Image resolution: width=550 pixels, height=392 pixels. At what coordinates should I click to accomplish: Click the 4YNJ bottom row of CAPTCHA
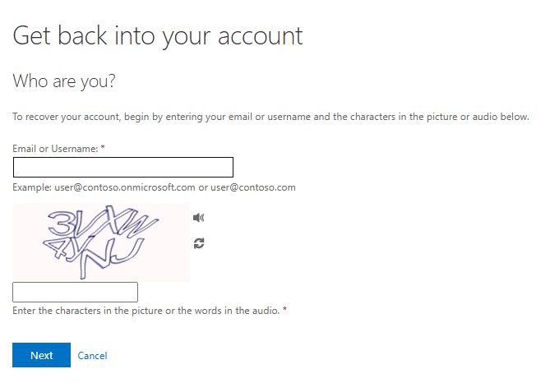click(93, 256)
